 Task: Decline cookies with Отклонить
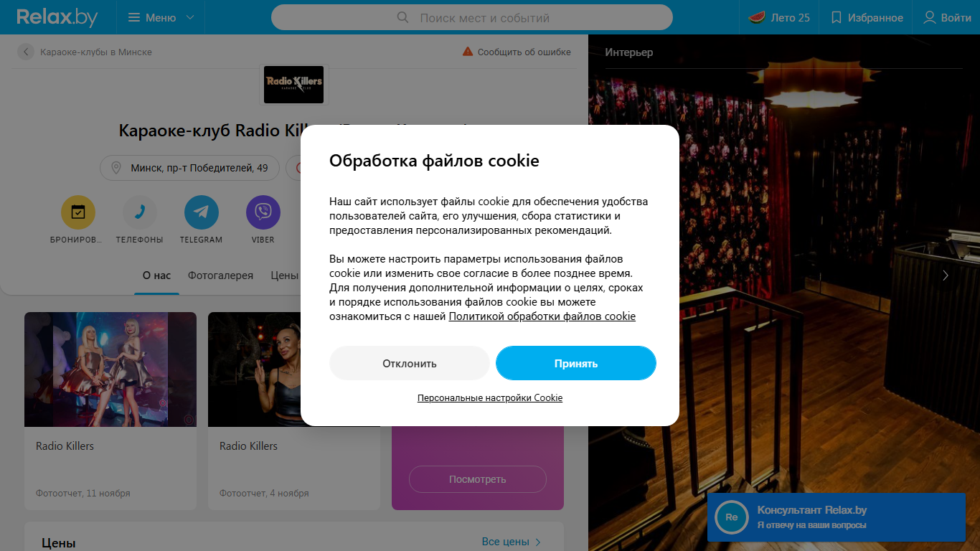(410, 363)
